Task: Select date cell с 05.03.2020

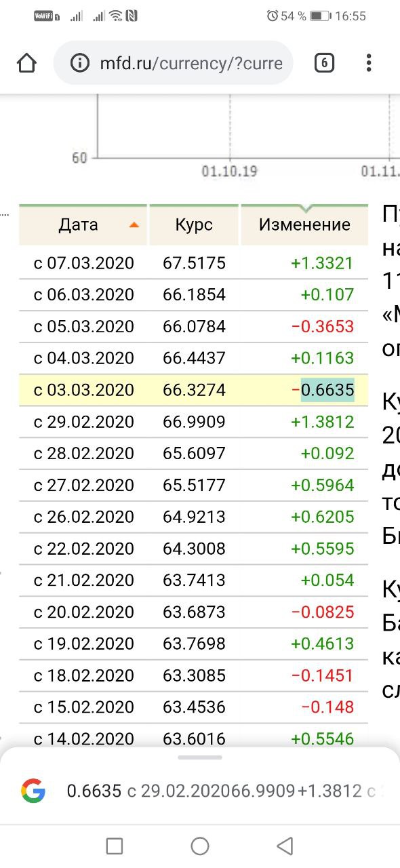Action: point(84,327)
